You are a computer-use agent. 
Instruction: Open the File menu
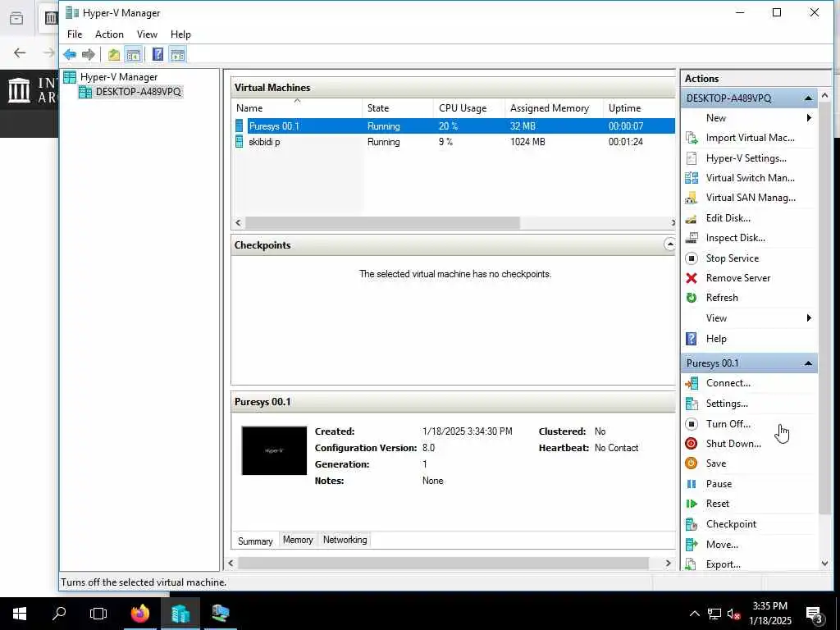coord(75,34)
